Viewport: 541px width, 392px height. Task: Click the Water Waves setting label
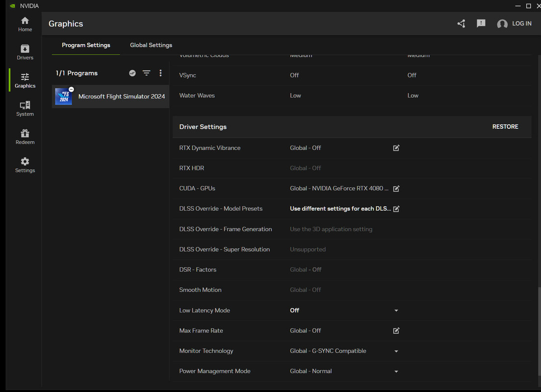[x=197, y=96]
